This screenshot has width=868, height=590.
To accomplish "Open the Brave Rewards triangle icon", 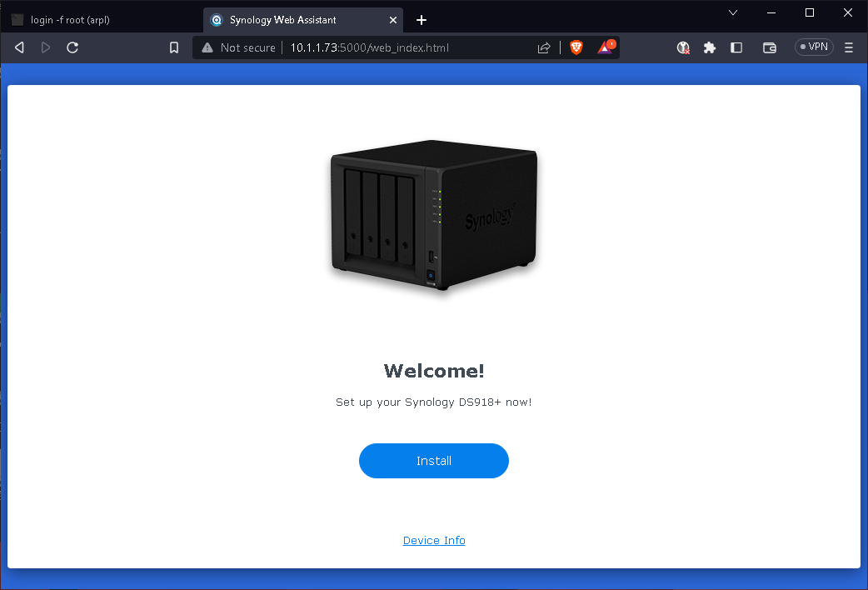I will pyautogui.click(x=606, y=47).
